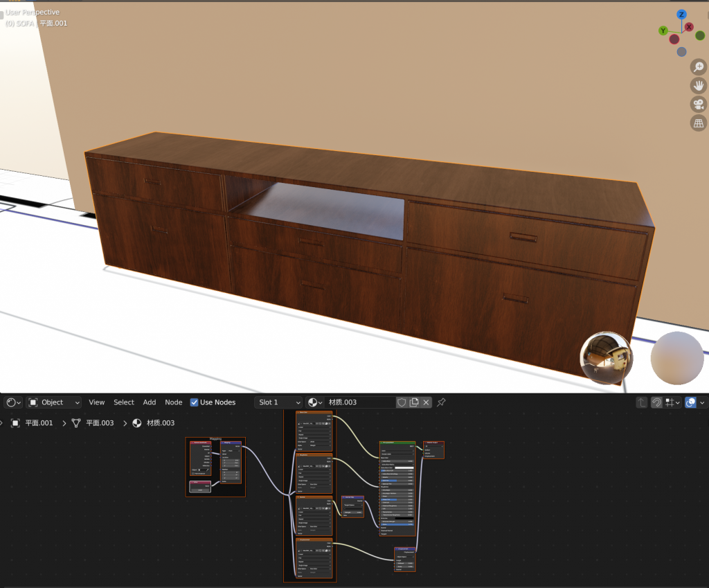Toggle fake user shield for 材质.003
Viewport: 709px width, 588px height.
pos(402,402)
